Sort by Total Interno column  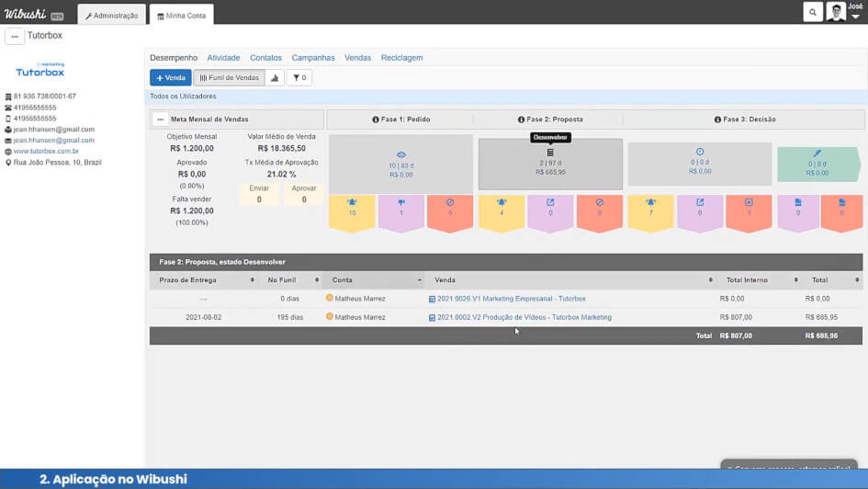pyautogui.click(x=760, y=280)
